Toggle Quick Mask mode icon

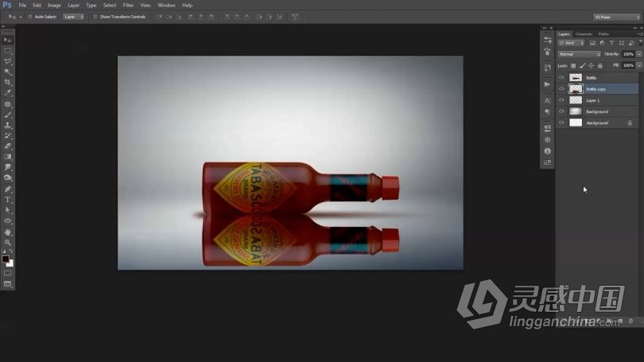click(8, 273)
